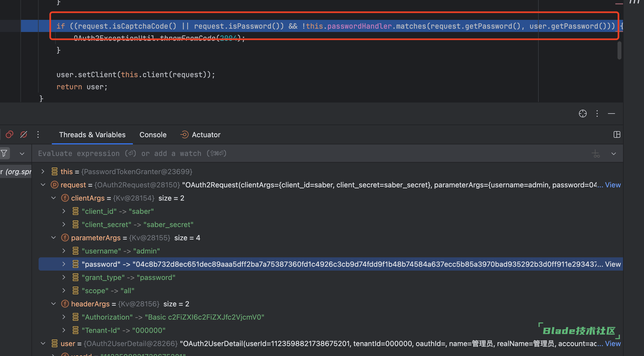Image resolution: width=644 pixels, height=356 pixels.
Task: Click the editor vertical scrollbar thumb
Action: pos(619,50)
